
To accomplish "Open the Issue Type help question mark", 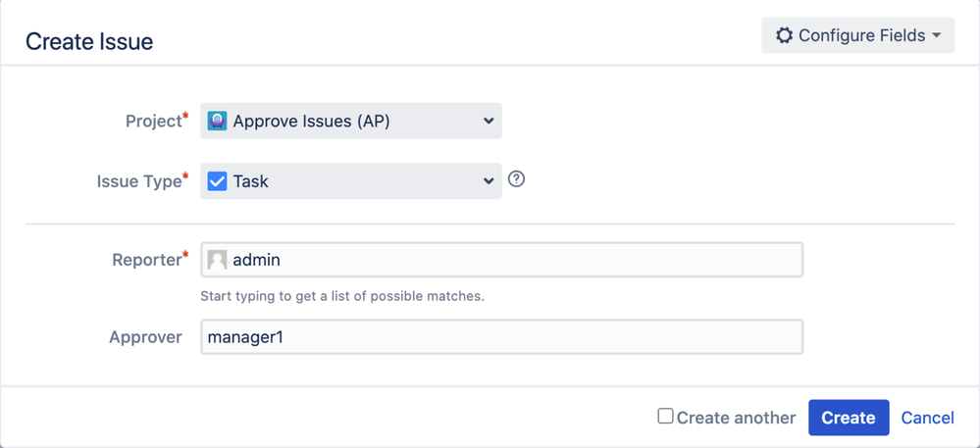I will pyautogui.click(x=517, y=179).
